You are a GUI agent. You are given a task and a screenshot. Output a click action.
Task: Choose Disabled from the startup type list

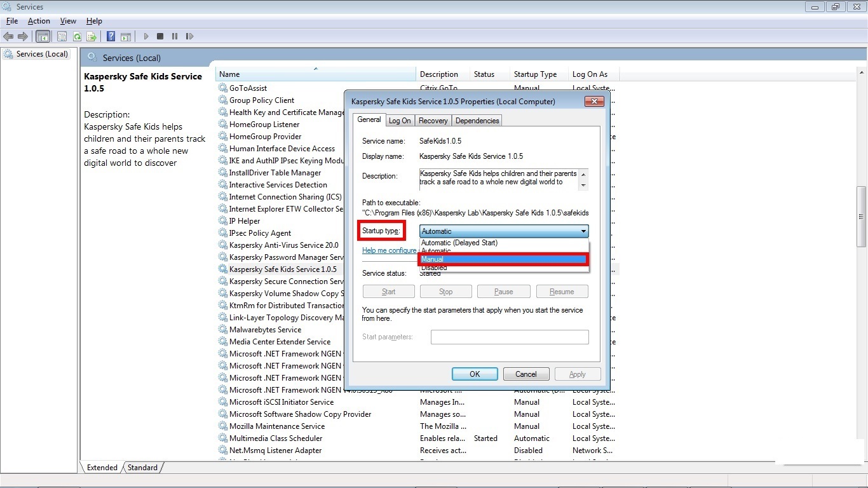pos(504,268)
